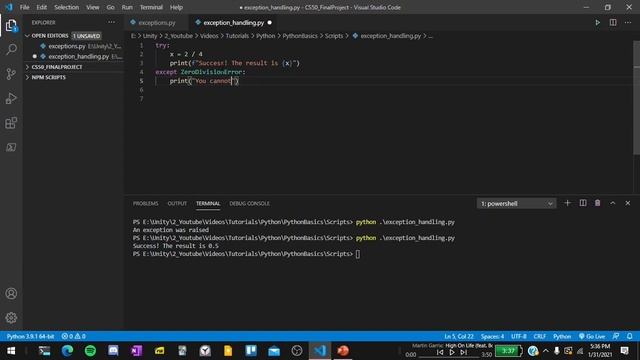
Task: Switch to the Problems panel tab
Action: coord(145,203)
